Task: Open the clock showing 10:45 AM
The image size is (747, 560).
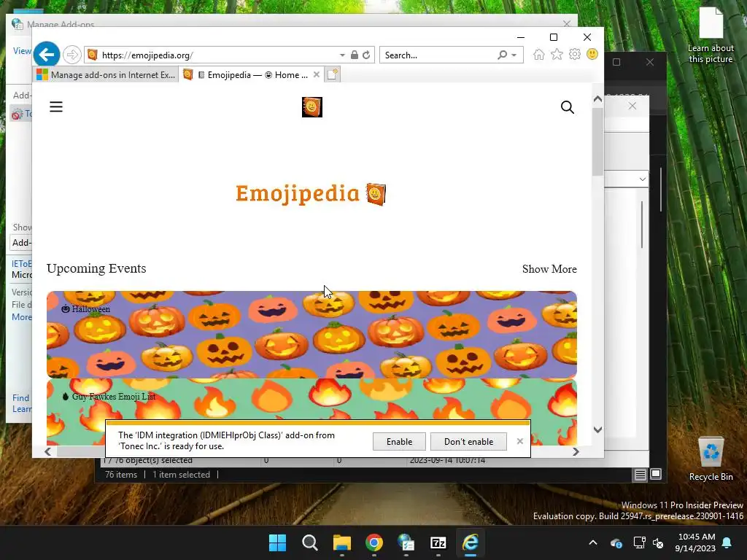Action: pyautogui.click(x=695, y=542)
